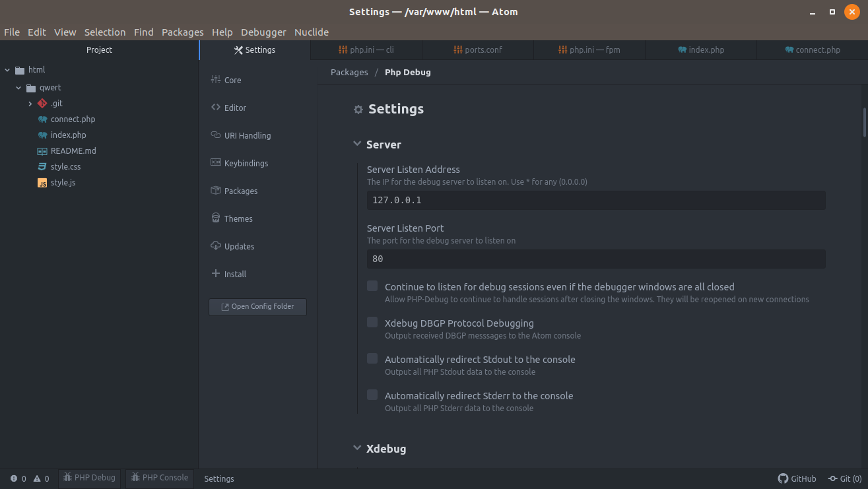Open the Find menu
This screenshot has height=489, width=868.
143,32
